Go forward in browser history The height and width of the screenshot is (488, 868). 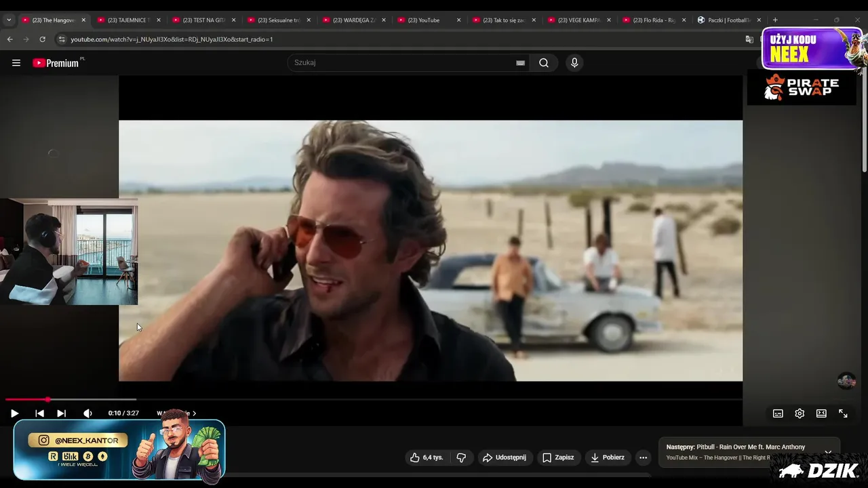pyautogui.click(x=26, y=39)
